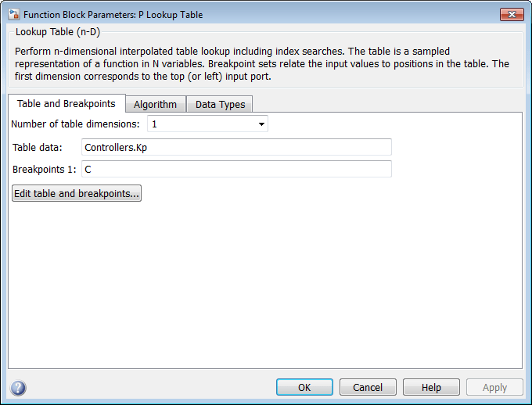
Task: Focus the Breakpoints 1 input field
Action: point(235,169)
